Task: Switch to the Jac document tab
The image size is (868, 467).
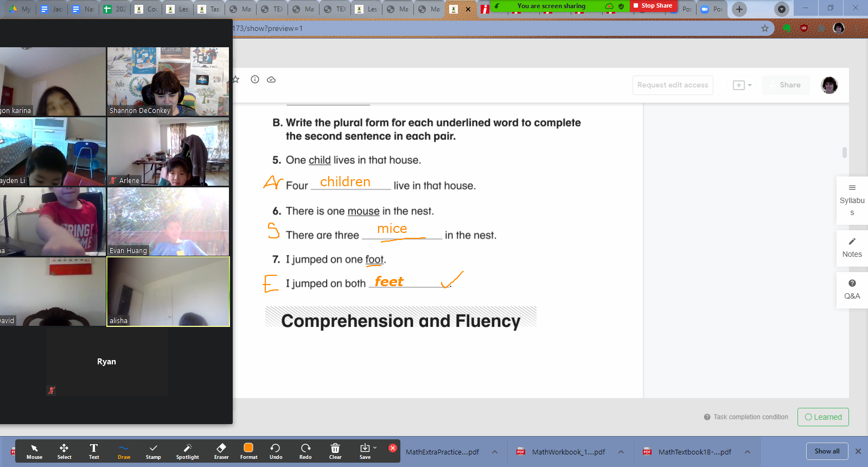Action: click(x=52, y=9)
